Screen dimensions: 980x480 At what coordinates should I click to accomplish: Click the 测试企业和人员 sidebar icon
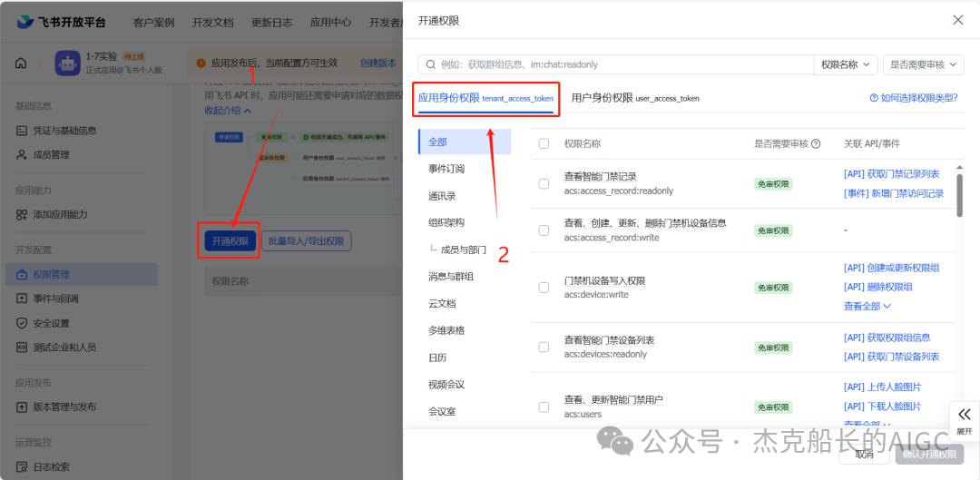22,347
